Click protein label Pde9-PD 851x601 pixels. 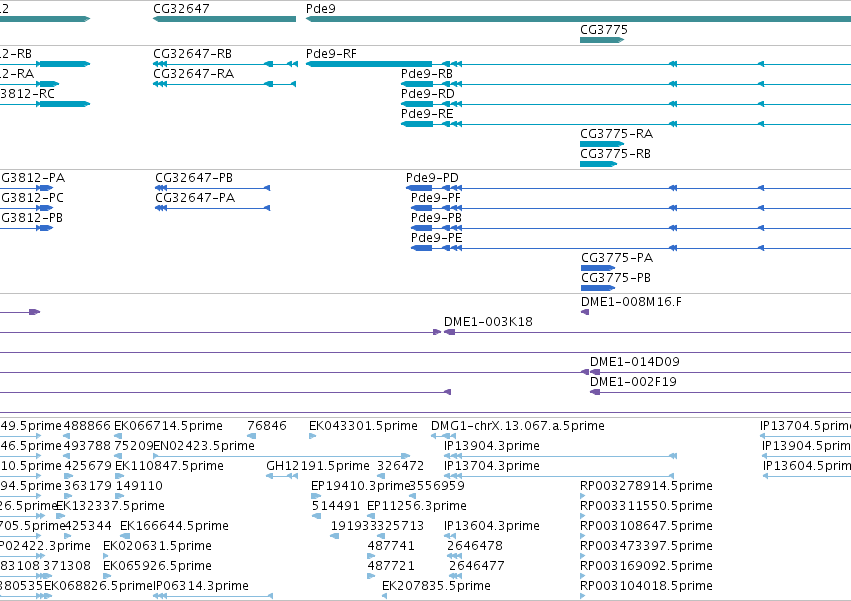click(x=432, y=178)
